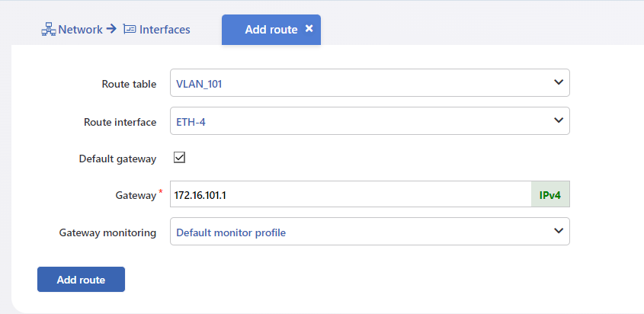Click the Default gateway label
The height and width of the screenshot is (314, 644).
pos(117,159)
